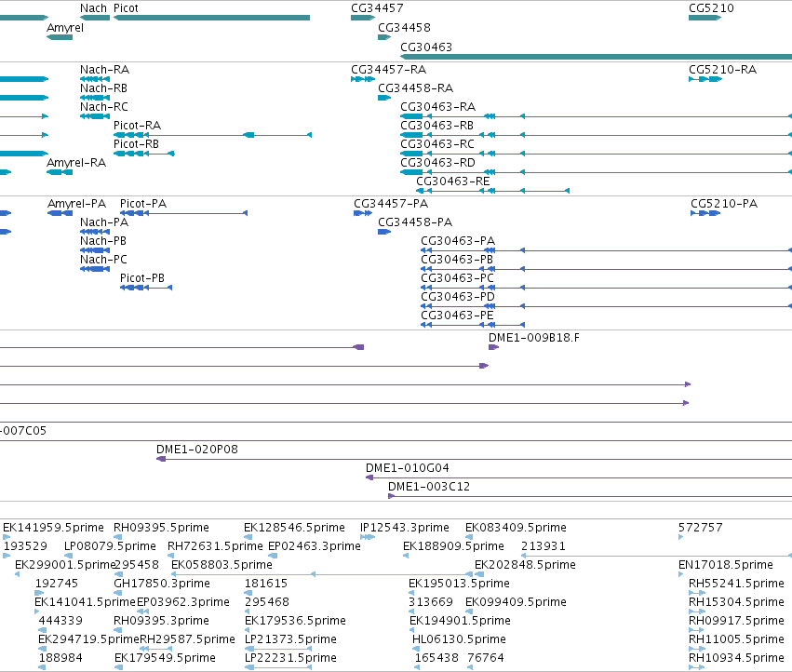The height and width of the screenshot is (672, 792).
Task: Select EST EN17018.5prime
Action: pos(726,565)
